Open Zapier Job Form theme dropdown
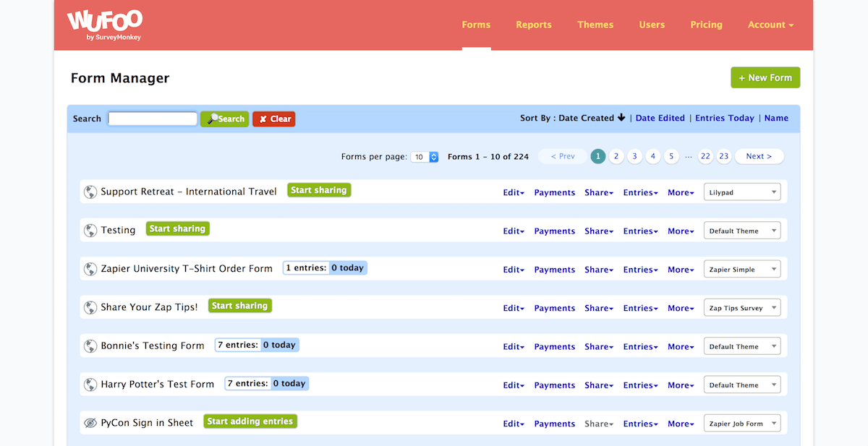Screen dimensions: 868x446 coord(743,424)
